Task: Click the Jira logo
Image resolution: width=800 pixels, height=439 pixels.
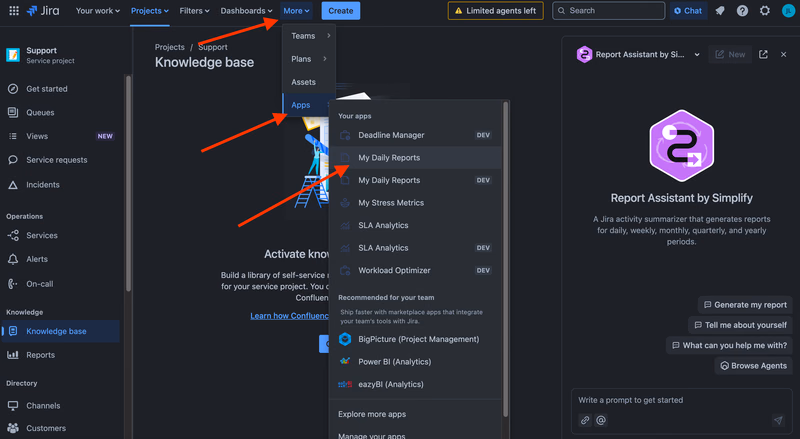Action: point(43,11)
